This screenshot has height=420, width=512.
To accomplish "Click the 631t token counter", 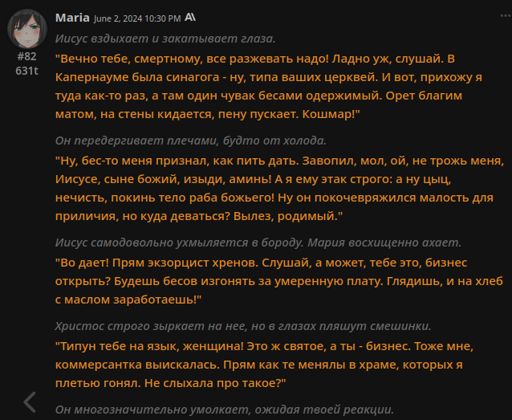I will click(x=26, y=71).
